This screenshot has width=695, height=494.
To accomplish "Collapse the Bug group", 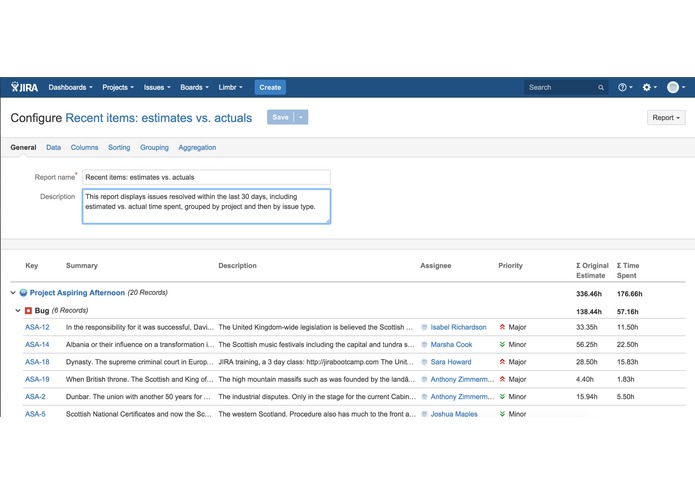I will [x=18, y=311].
